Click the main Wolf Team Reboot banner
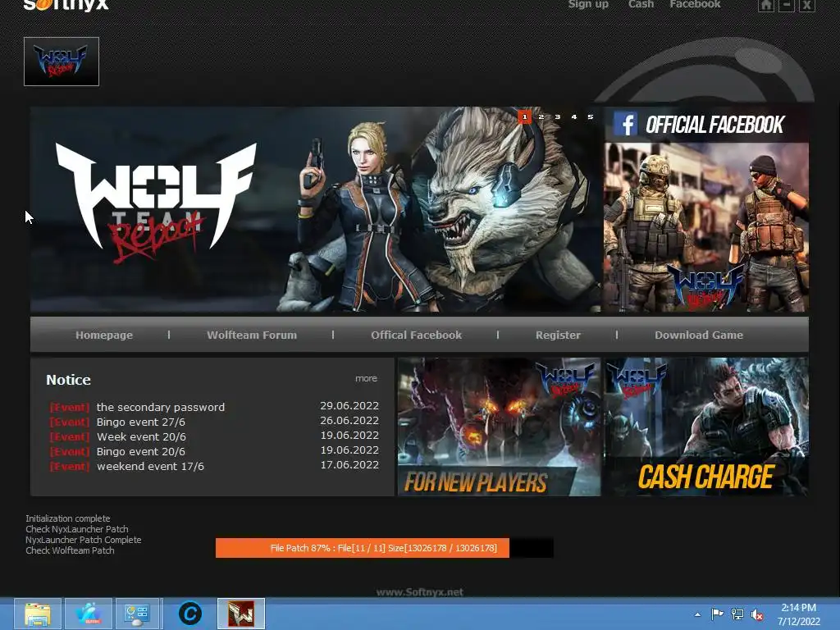This screenshot has width=840, height=630. pos(316,209)
